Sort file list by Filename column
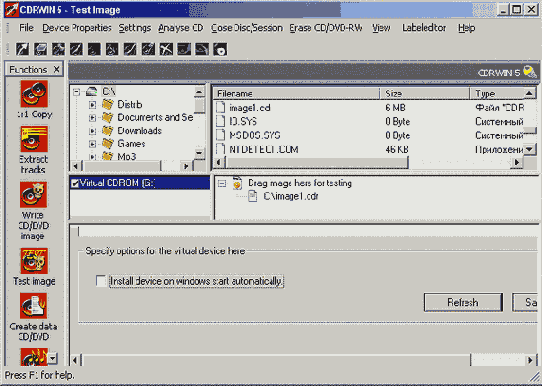The width and height of the screenshot is (542, 386). click(x=297, y=93)
